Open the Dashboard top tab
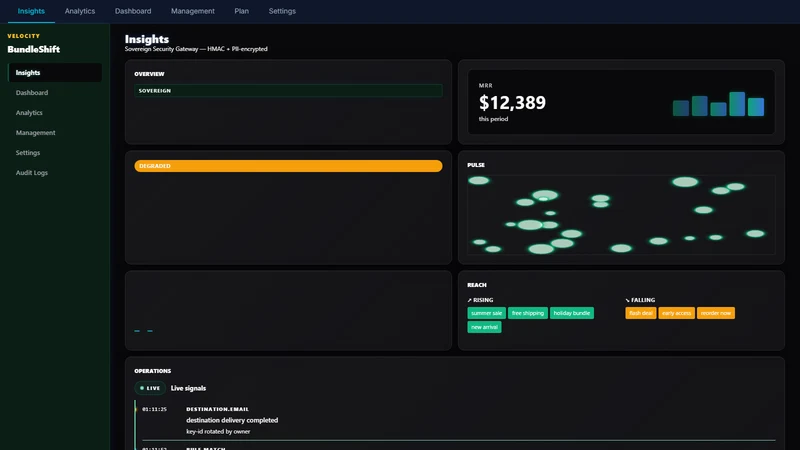This screenshot has height=450, width=800. point(133,11)
